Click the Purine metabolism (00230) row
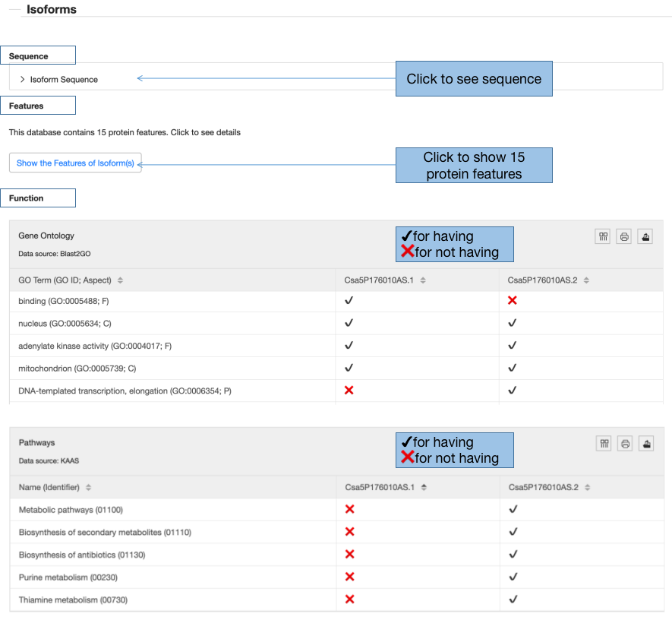This screenshot has width=672, height=617. 337,577
